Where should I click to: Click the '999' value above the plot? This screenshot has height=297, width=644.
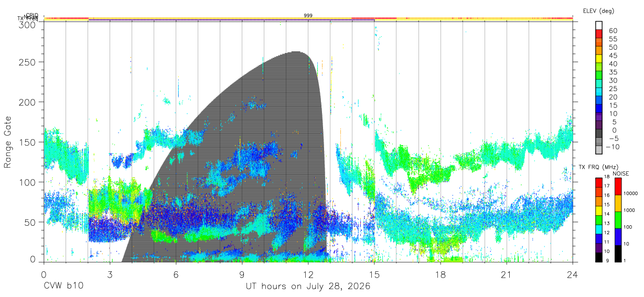point(308,16)
